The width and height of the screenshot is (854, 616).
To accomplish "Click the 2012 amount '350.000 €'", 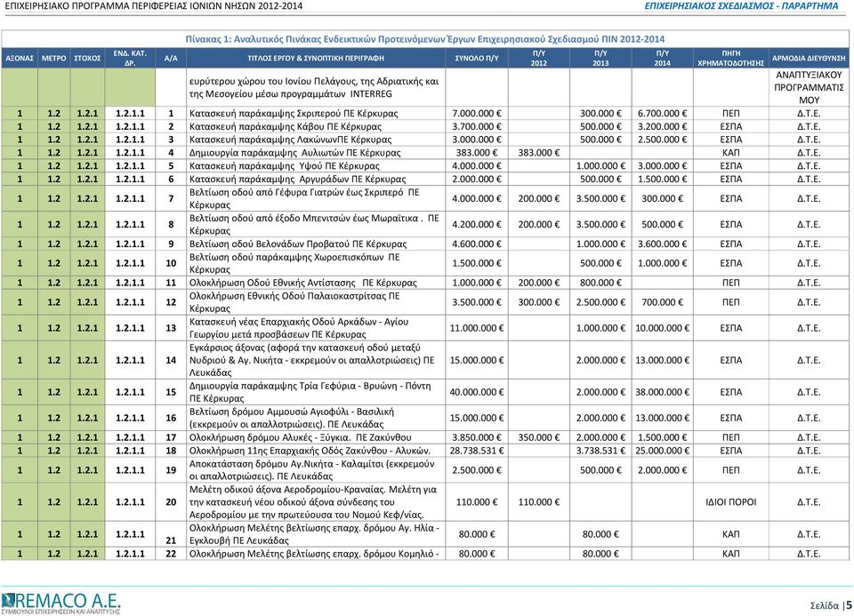I will (539, 437).
